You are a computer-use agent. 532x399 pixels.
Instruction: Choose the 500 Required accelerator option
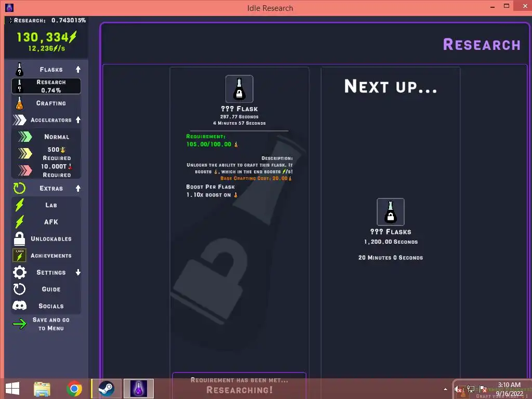tap(57, 154)
